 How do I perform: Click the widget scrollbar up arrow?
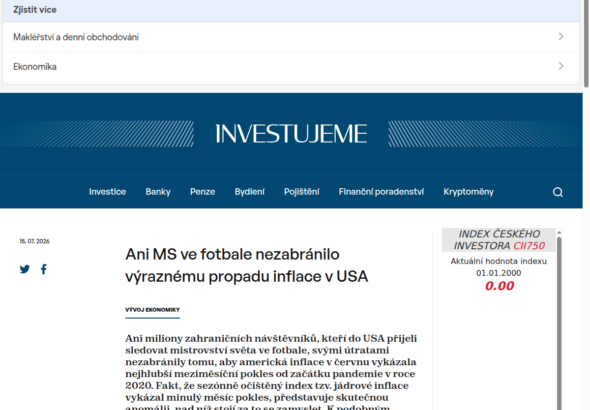pos(559,232)
